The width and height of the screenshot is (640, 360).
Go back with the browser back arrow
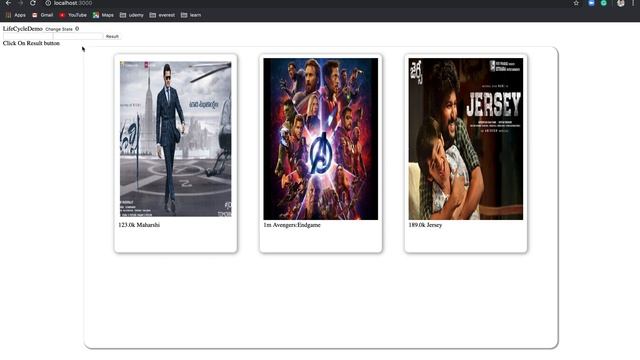pos(8,3)
